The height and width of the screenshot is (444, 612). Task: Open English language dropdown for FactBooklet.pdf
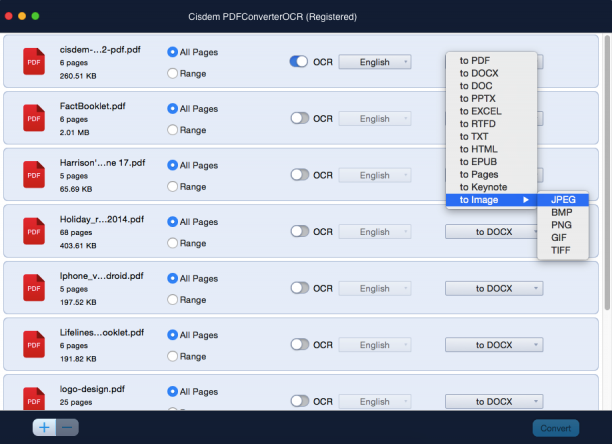click(x=375, y=118)
